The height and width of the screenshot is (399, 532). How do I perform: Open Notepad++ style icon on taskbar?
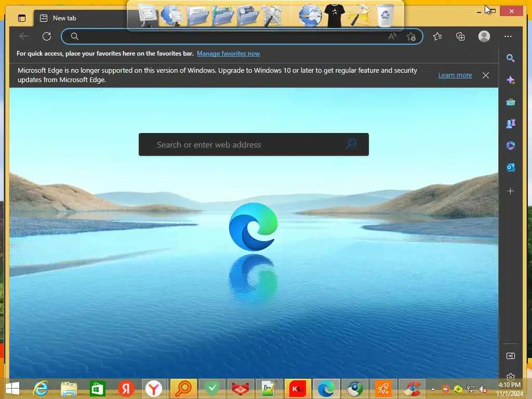[269, 389]
